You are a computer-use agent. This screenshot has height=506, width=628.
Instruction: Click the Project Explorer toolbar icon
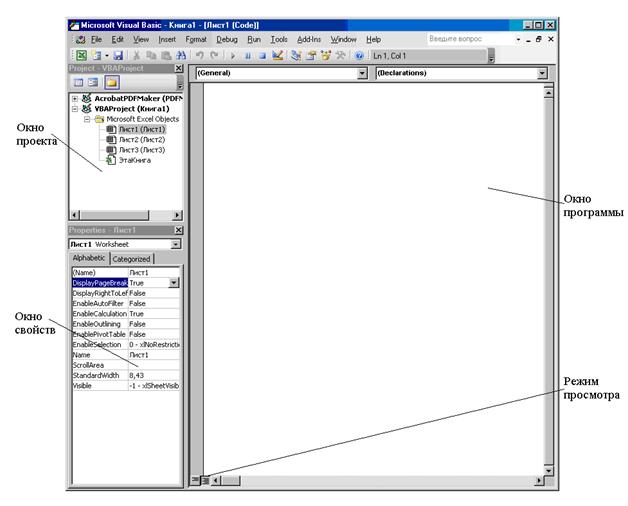(296, 56)
